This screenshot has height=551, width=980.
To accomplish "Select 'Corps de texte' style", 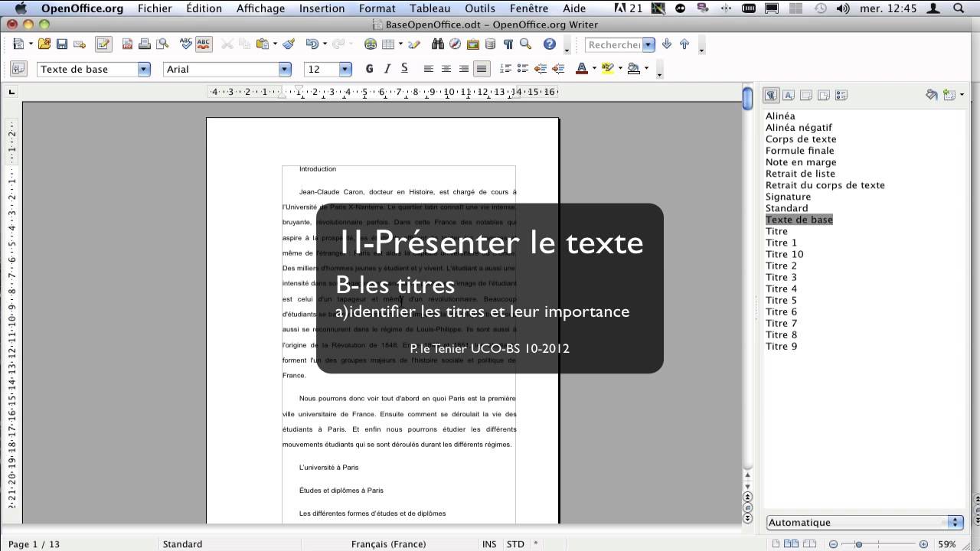I will 801,139.
